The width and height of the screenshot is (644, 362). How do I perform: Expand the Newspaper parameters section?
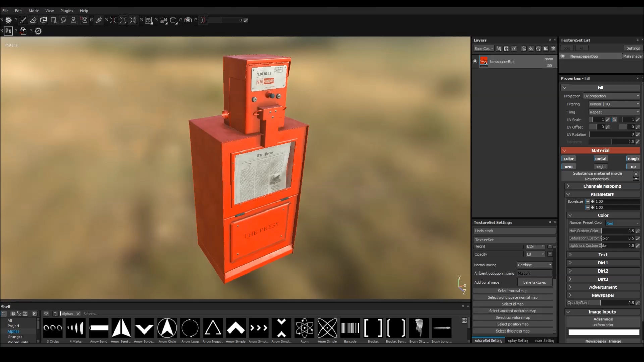coord(603,295)
